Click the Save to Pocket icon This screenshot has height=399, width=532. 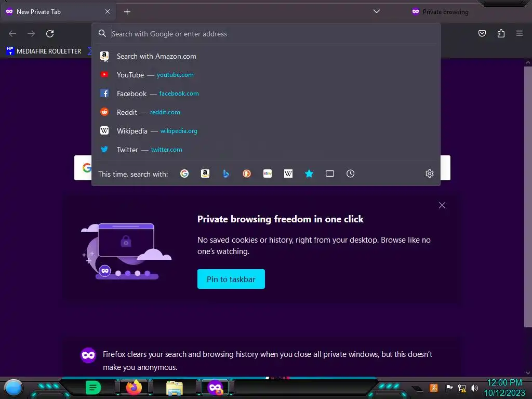[482, 33]
